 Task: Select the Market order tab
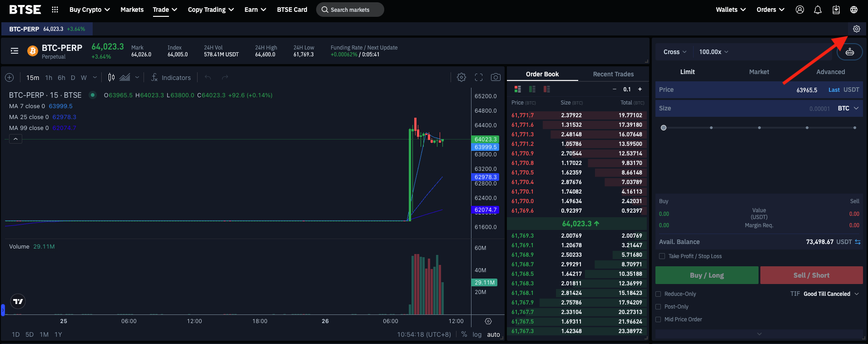(x=759, y=72)
